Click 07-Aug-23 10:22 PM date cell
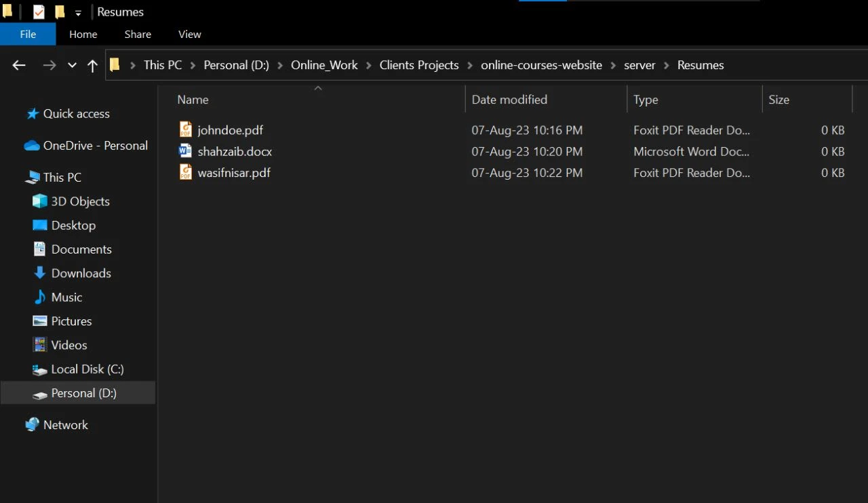The height and width of the screenshot is (503, 868). coord(527,173)
